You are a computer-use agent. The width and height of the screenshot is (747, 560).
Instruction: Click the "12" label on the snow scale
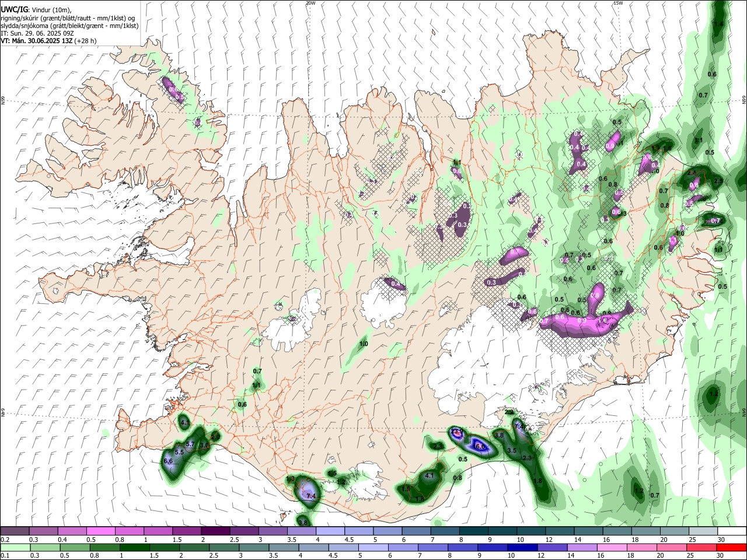549,540
